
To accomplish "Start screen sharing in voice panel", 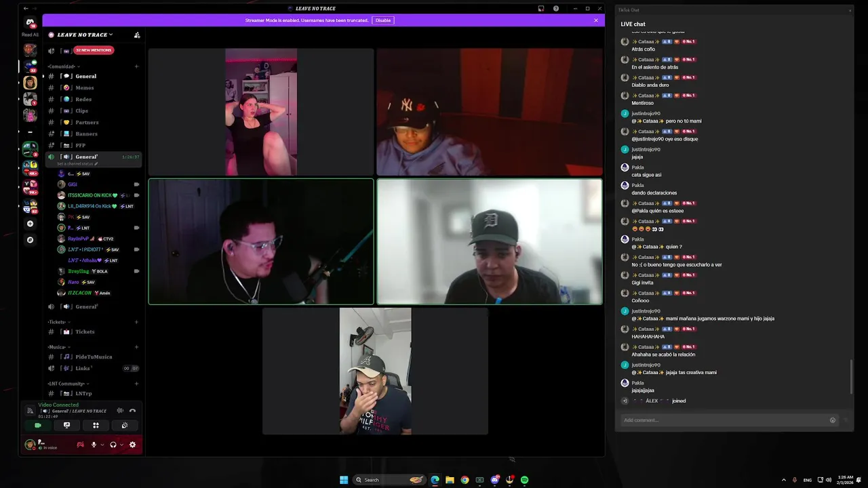I will coord(66,426).
